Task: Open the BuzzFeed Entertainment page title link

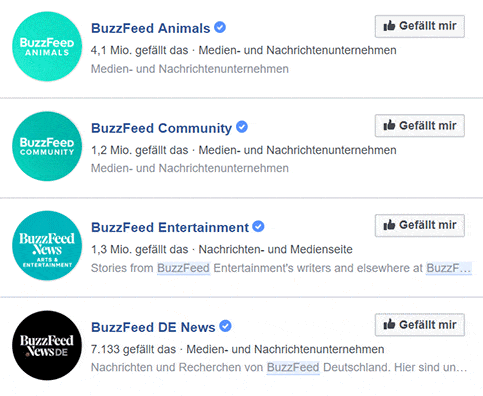Action: (170, 227)
